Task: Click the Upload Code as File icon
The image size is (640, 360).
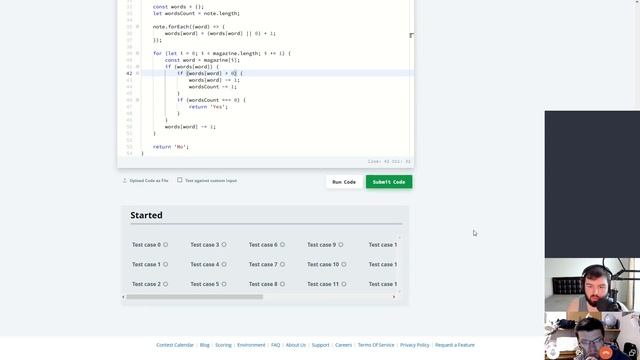Action: 124,180
